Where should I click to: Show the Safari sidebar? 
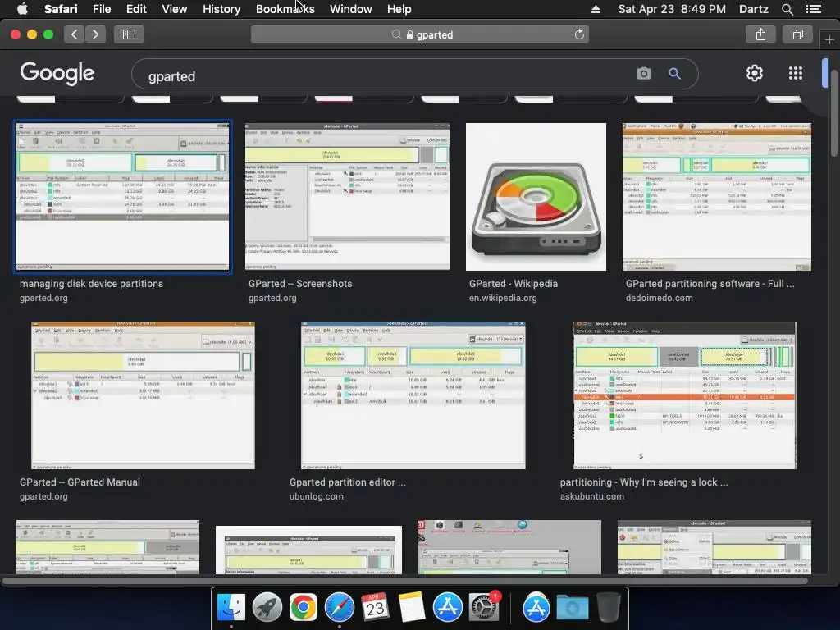tap(129, 34)
